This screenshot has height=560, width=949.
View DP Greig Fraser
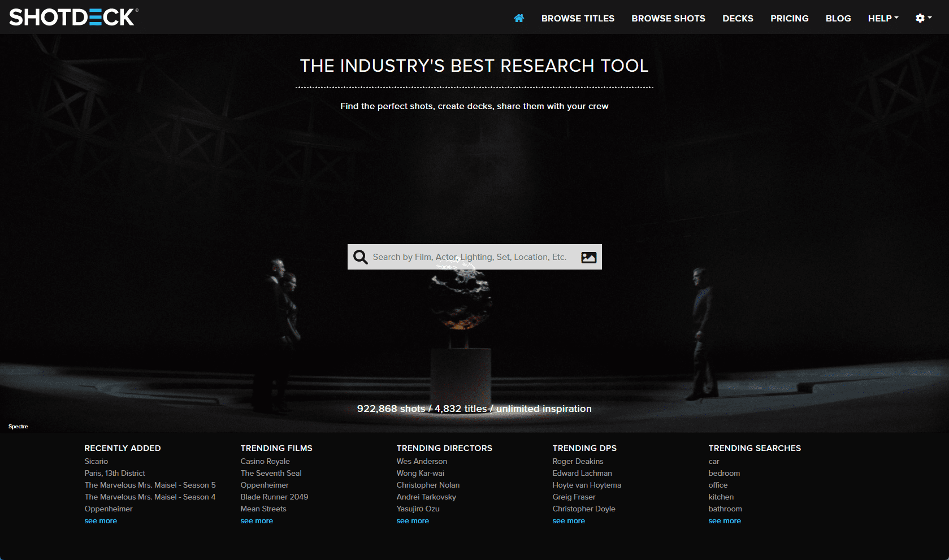(x=574, y=497)
